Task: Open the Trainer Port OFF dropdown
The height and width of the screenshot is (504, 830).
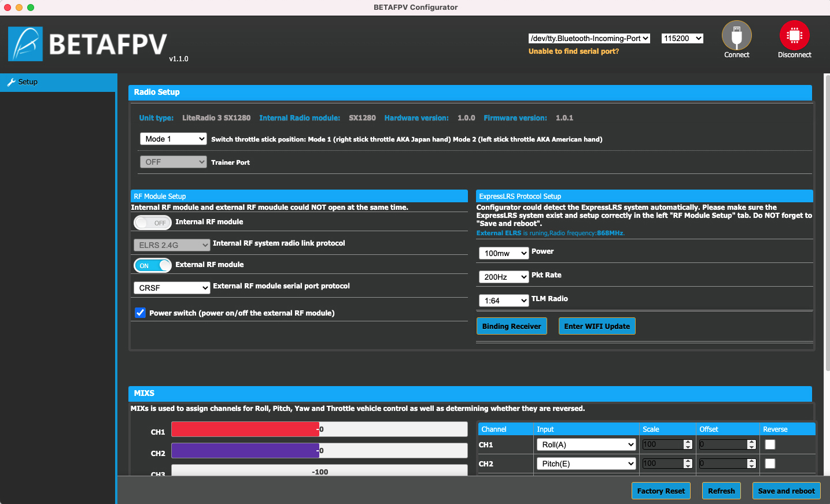Action: point(174,162)
